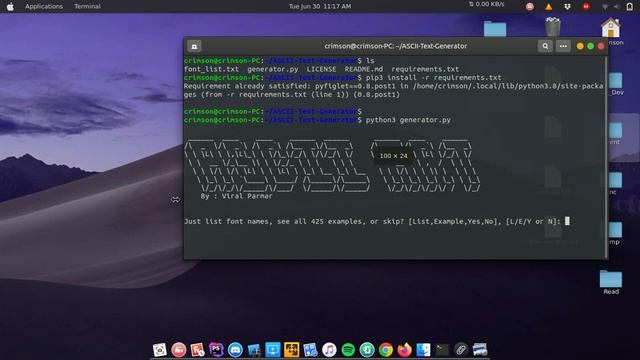Viewport: 640px width, 360px height.
Task: Open the Read folder on desktop
Action: point(611,282)
